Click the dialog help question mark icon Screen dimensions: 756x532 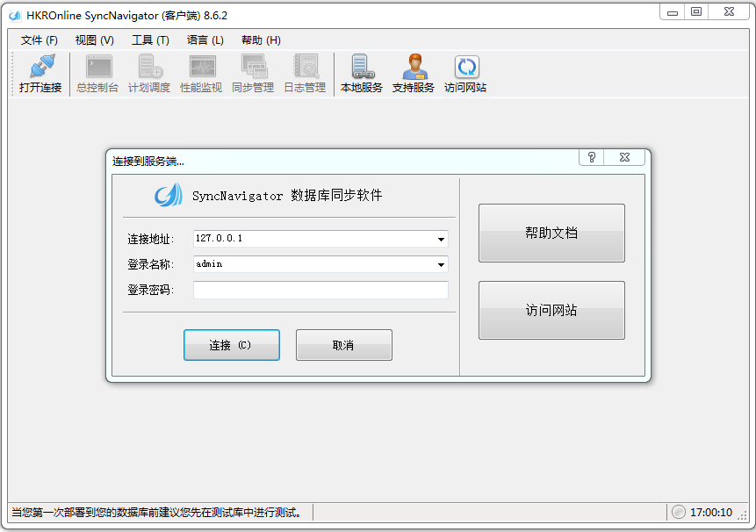592,157
